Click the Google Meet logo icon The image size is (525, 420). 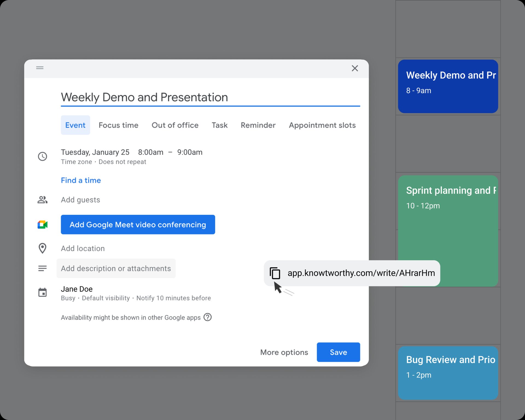tap(43, 225)
